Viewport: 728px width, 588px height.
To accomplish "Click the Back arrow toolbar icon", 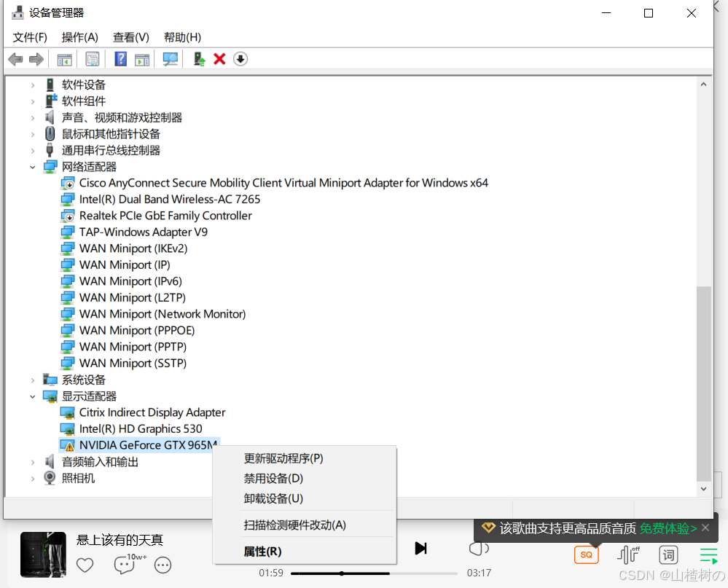I will pyautogui.click(x=16, y=59).
